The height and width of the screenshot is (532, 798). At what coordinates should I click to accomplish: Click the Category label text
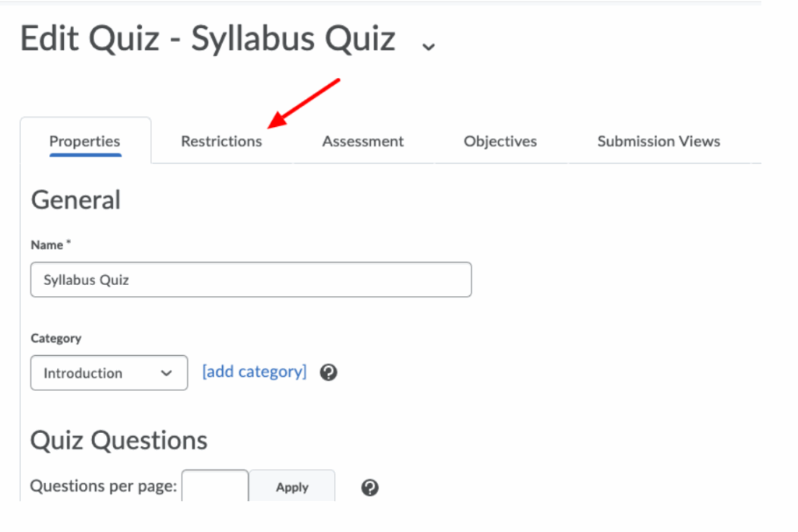56,338
